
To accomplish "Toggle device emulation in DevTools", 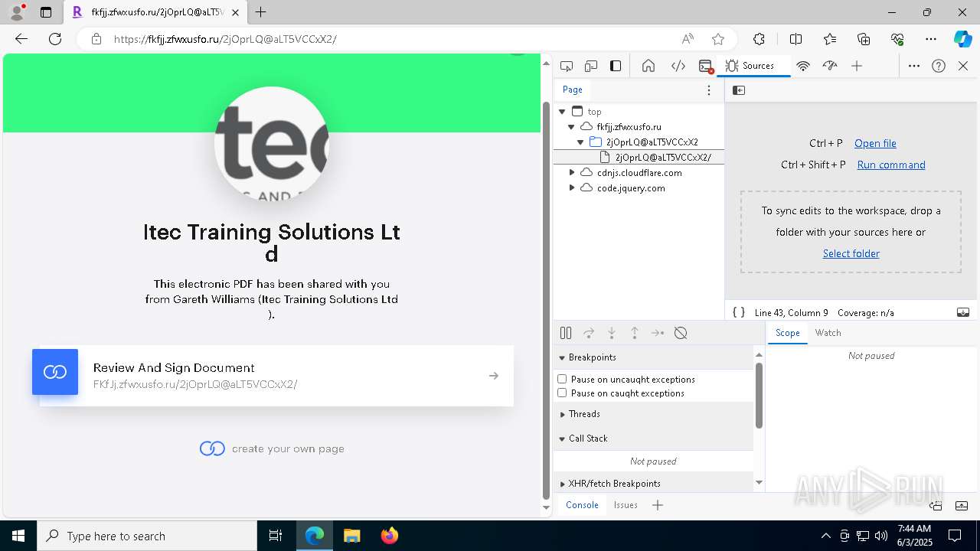I will click(591, 66).
